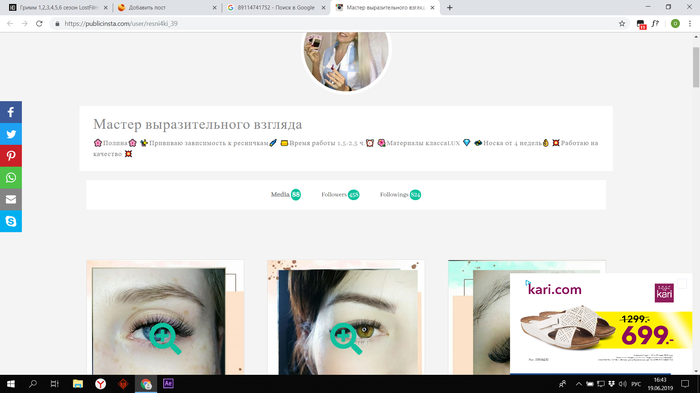Viewport: 700px width, 393px height.
Task: Switch to Chrome in taskbar
Action: pyautogui.click(x=146, y=384)
